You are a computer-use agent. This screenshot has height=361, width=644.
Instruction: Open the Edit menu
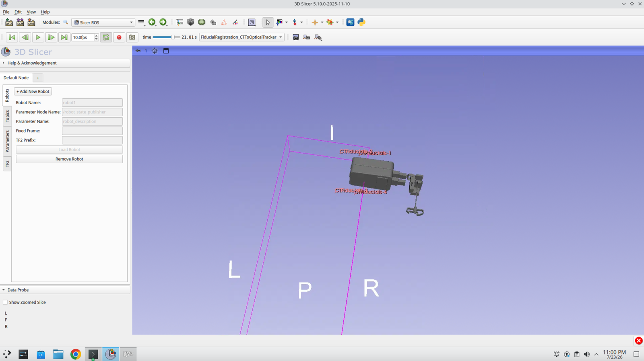[x=18, y=12]
